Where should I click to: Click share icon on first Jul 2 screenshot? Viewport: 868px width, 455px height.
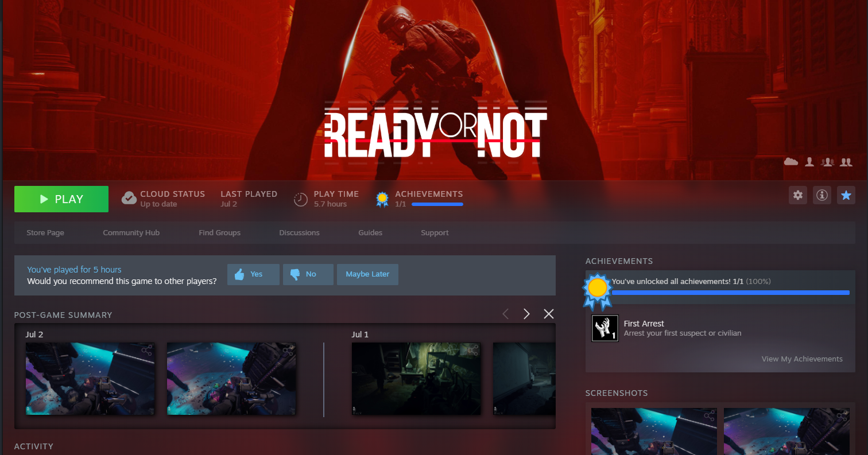click(146, 350)
